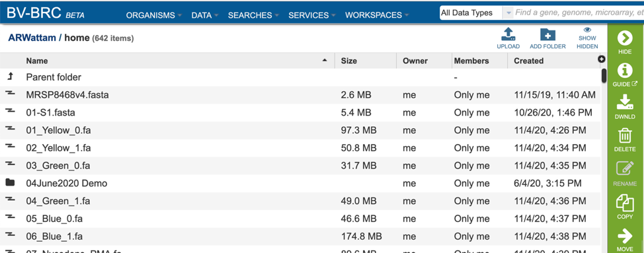
Task: Select 02_Yellow_1.fa file name
Action: pyautogui.click(x=58, y=148)
